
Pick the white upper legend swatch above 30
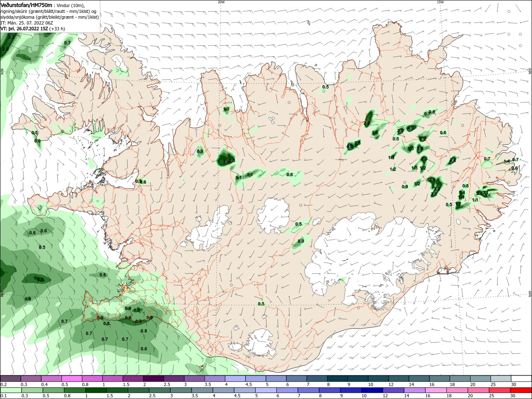pyautogui.click(x=520, y=379)
